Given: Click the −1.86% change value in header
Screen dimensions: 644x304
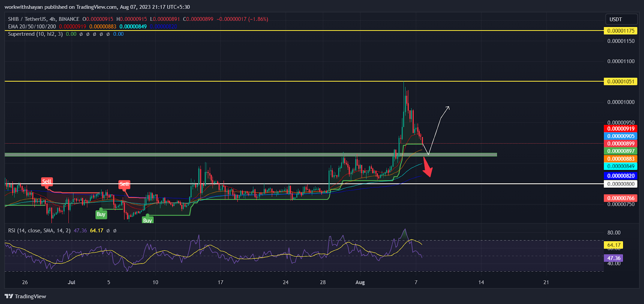Looking at the screenshot, I should pyautogui.click(x=258, y=19).
